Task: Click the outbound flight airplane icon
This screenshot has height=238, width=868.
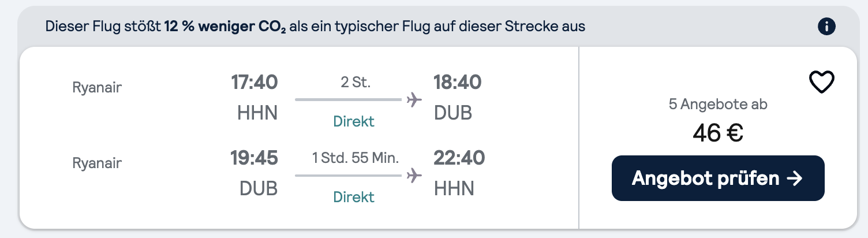Action: [x=414, y=99]
